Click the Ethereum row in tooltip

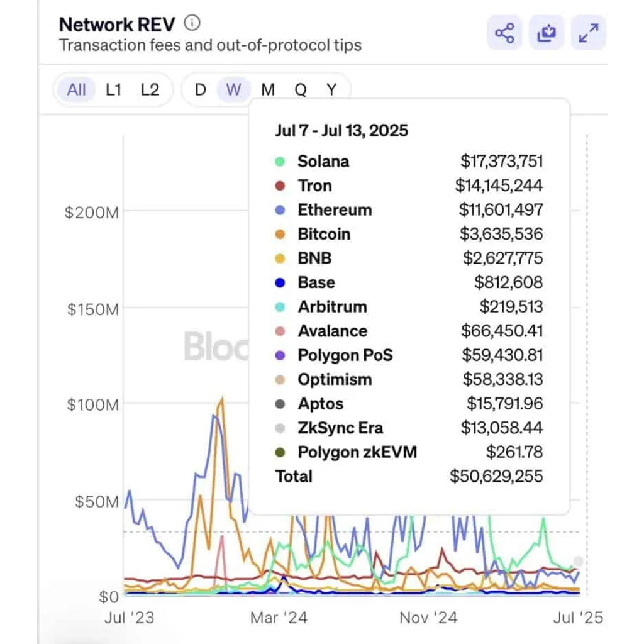[409, 210]
